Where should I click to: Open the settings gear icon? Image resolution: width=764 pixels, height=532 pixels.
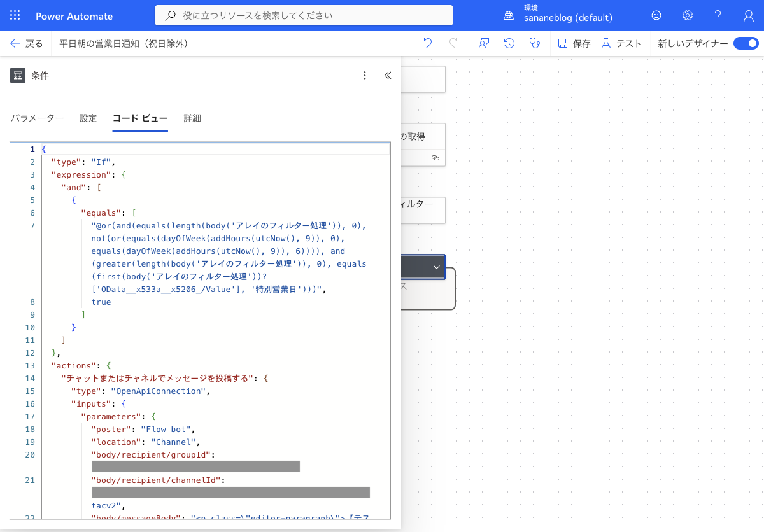click(688, 15)
